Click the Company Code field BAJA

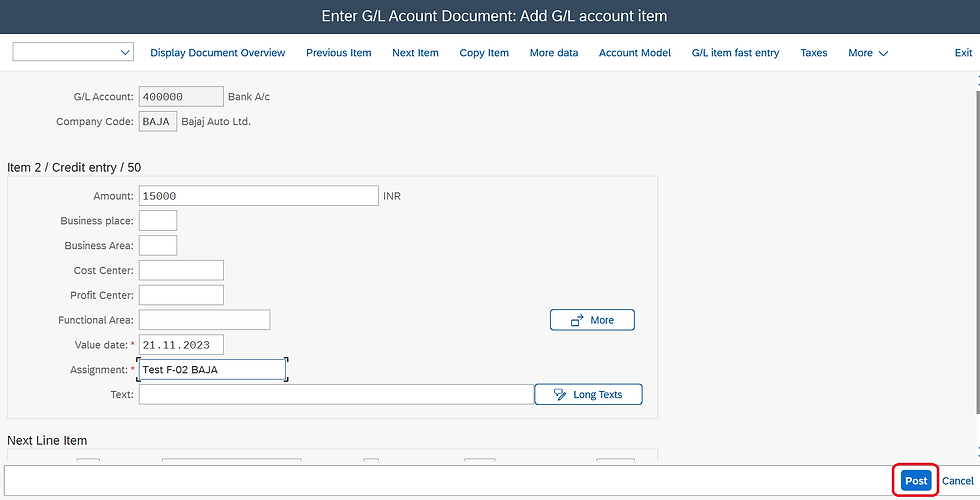[x=158, y=121]
